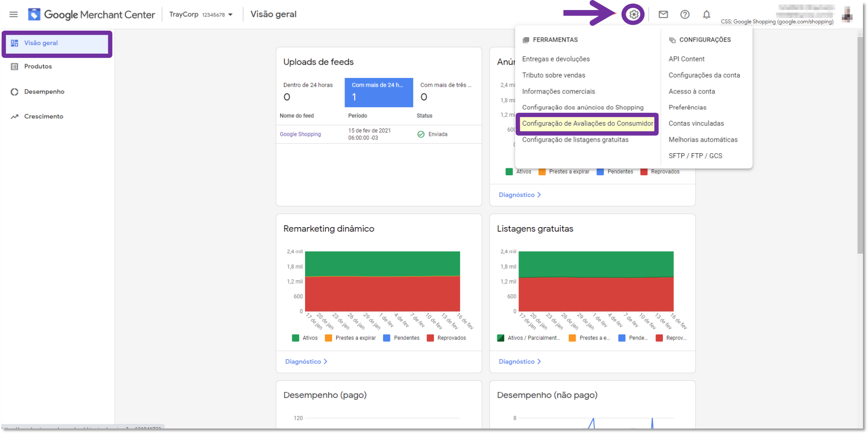Click the Nome do feed column header
This screenshot has width=868, height=434.
297,116
